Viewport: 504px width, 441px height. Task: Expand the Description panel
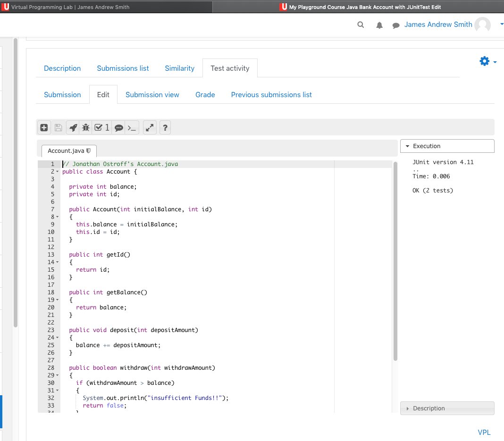click(447, 408)
